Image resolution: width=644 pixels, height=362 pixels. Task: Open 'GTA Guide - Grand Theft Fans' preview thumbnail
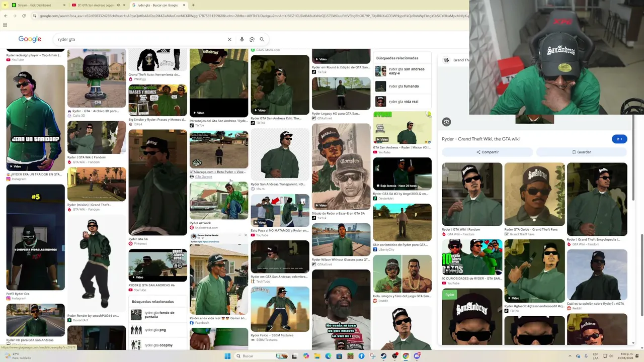click(534, 194)
